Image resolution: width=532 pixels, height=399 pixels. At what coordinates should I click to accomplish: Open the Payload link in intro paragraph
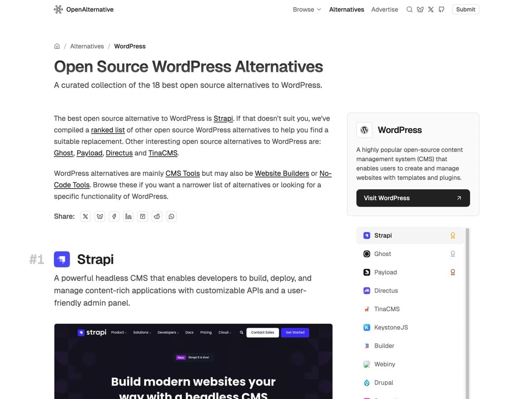(x=89, y=153)
